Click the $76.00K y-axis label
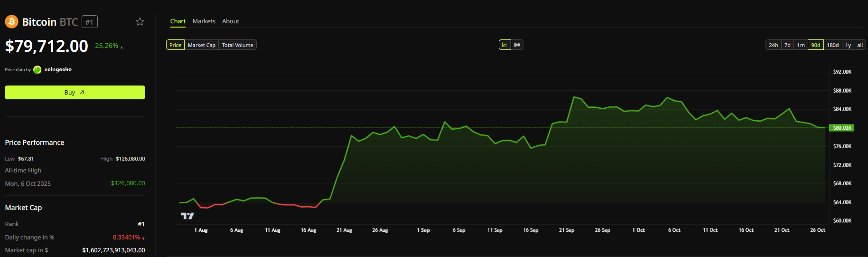Screen dimensions: 868x257 pyautogui.click(x=842, y=146)
